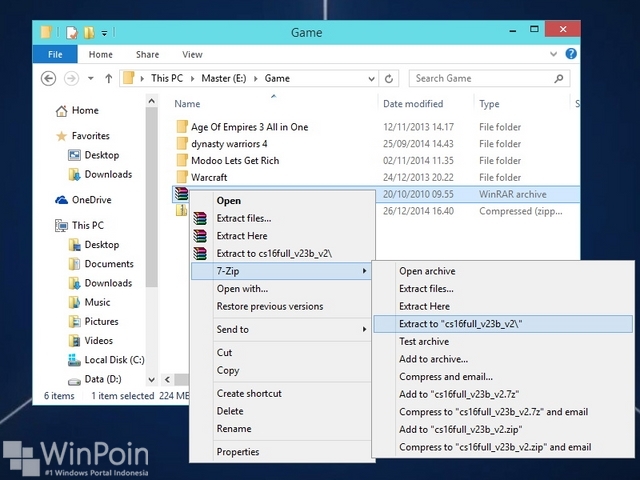This screenshot has width=640, height=480.
Task: Open OneDrive in the navigation pane
Action: coord(91,200)
